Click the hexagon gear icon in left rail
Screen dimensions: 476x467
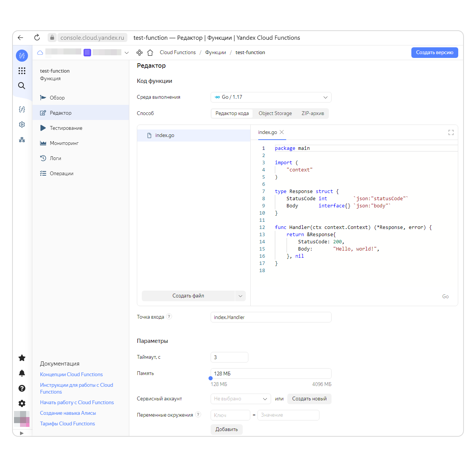tap(22, 125)
